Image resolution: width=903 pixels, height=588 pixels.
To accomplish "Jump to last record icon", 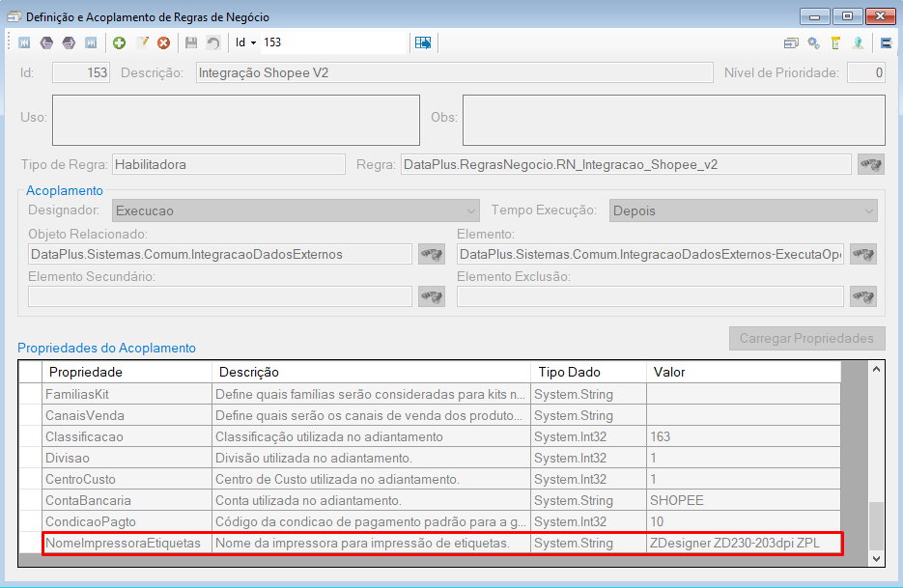I will (91, 42).
